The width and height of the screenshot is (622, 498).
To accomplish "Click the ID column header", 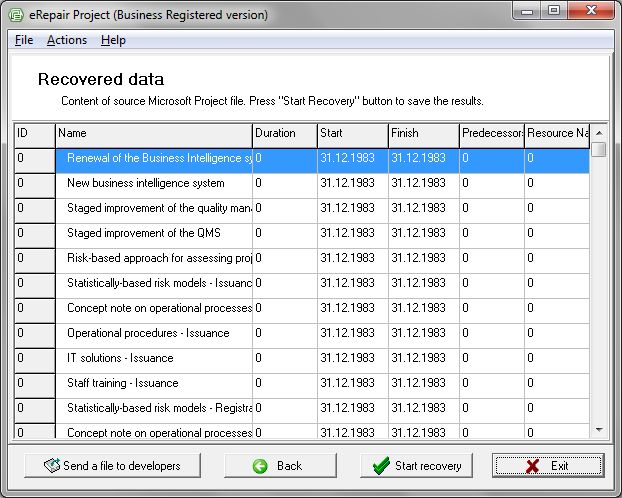I will click(35, 136).
